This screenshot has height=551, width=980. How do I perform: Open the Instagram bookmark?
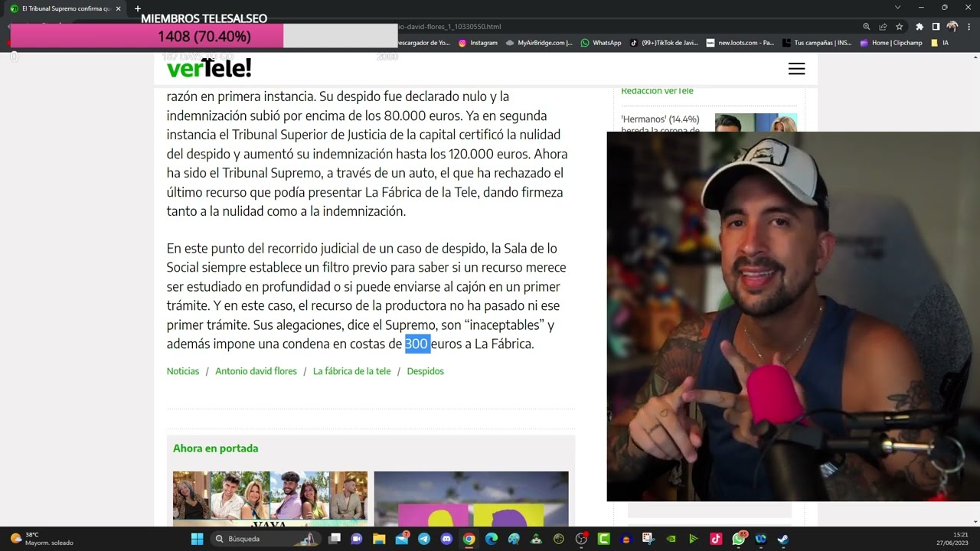[478, 43]
